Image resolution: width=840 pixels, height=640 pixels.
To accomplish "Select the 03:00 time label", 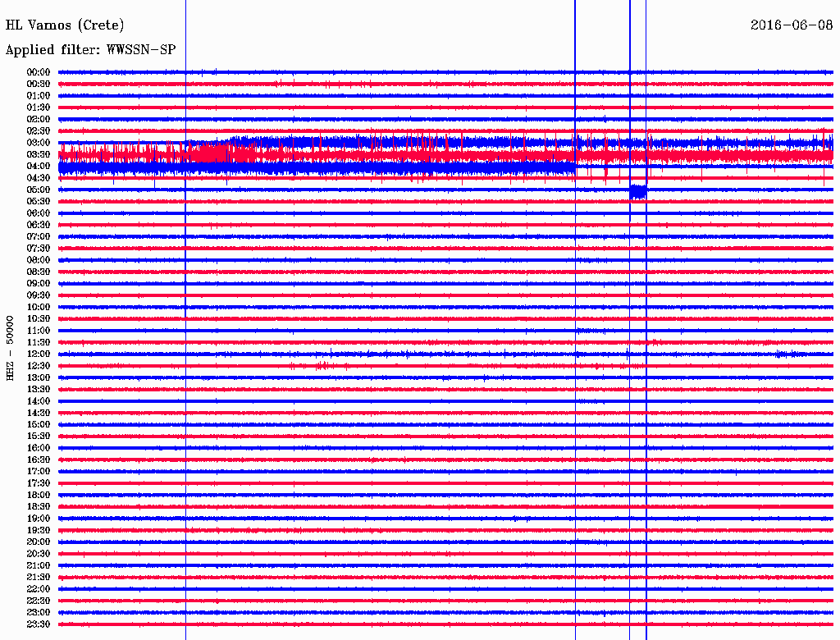I will [39, 143].
